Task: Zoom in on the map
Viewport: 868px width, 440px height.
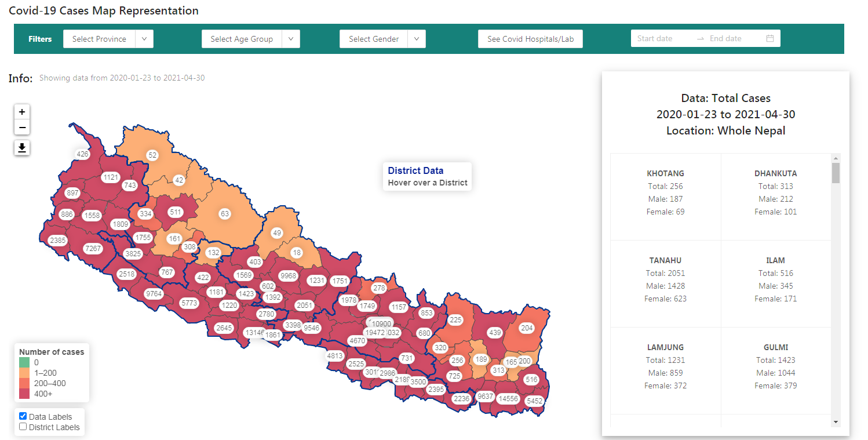Action: point(22,112)
